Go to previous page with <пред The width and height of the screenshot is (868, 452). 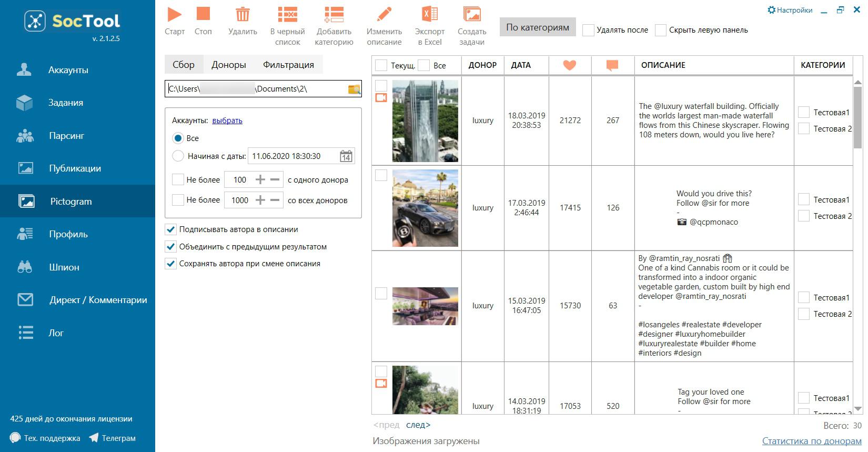386,425
